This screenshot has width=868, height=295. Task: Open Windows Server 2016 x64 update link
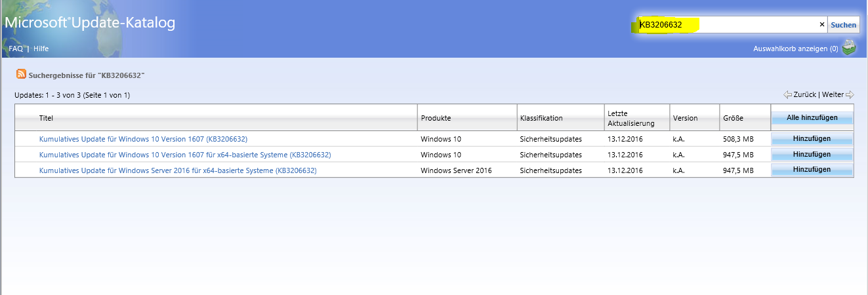(178, 170)
